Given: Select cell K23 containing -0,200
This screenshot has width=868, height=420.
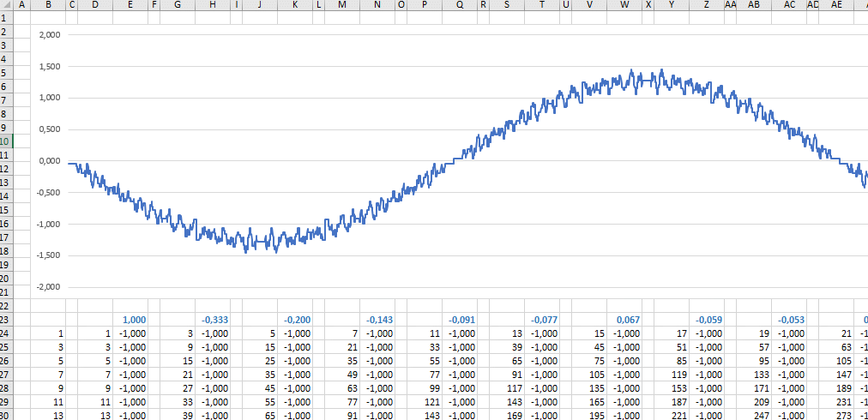Looking at the screenshot, I should (295, 320).
